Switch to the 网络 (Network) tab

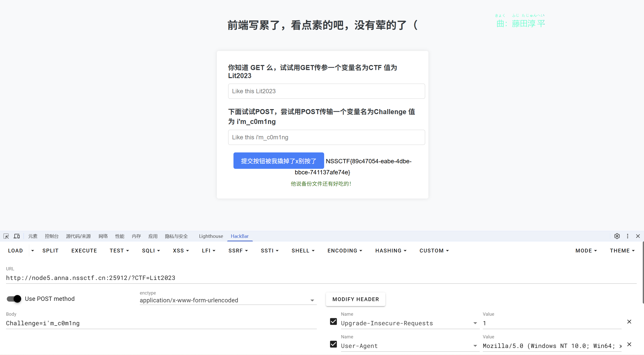[x=103, y=236]
